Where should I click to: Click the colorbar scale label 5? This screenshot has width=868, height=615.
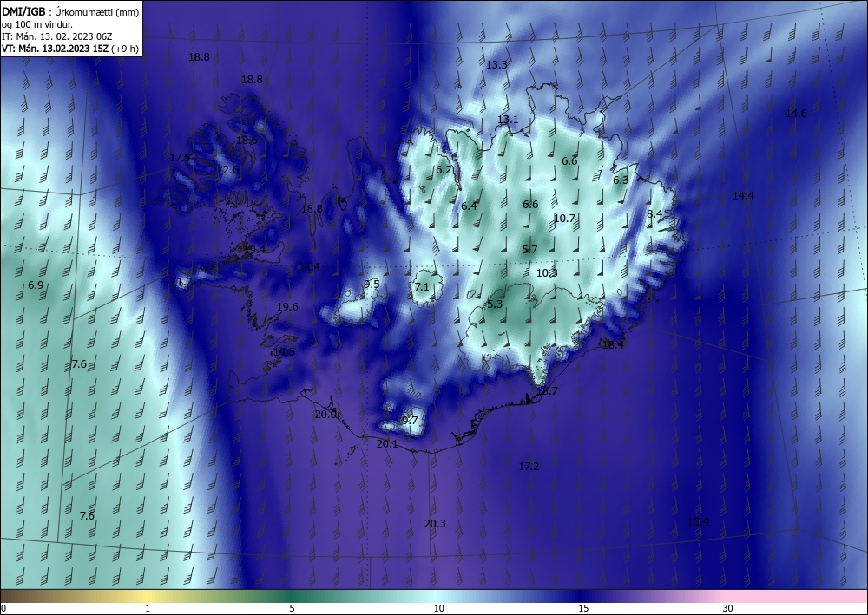(x=292, y=608)
